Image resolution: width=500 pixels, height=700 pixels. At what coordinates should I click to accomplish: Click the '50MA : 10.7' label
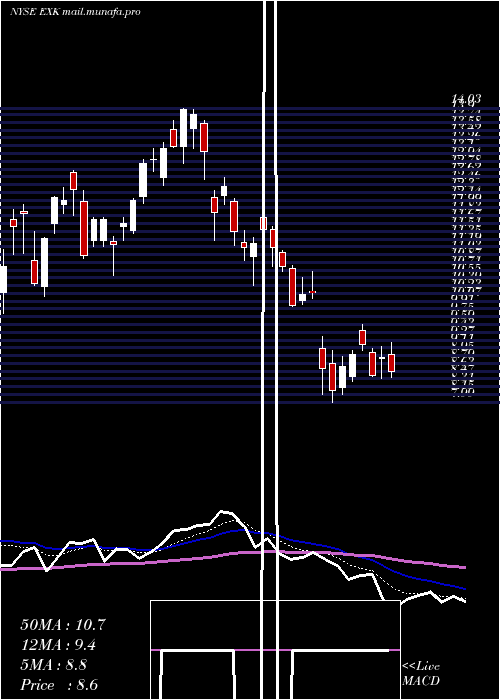tap(62, 625)
